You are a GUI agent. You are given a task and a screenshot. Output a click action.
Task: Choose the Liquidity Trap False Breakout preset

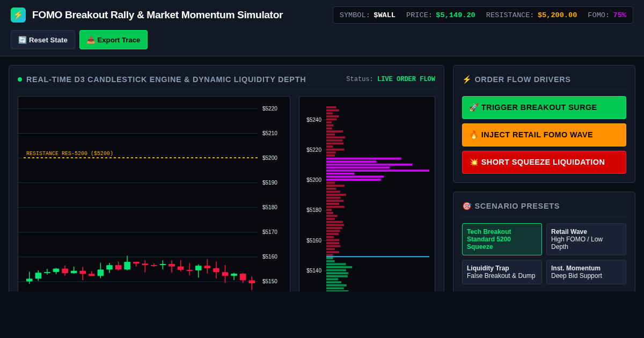tap(502, 272)
